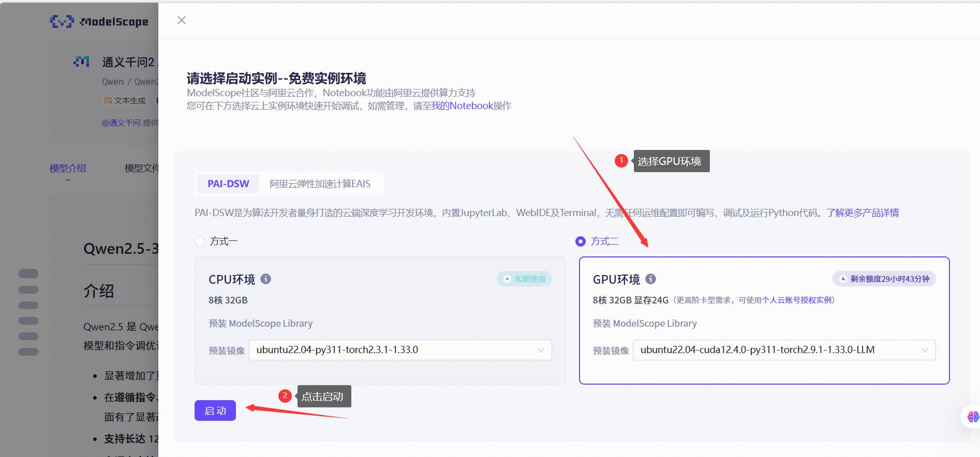Select the 方式一 radio button
Screen dimensions: 980x457
200,241
